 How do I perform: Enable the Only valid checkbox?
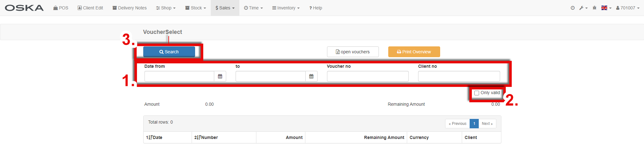pos(477,93)
